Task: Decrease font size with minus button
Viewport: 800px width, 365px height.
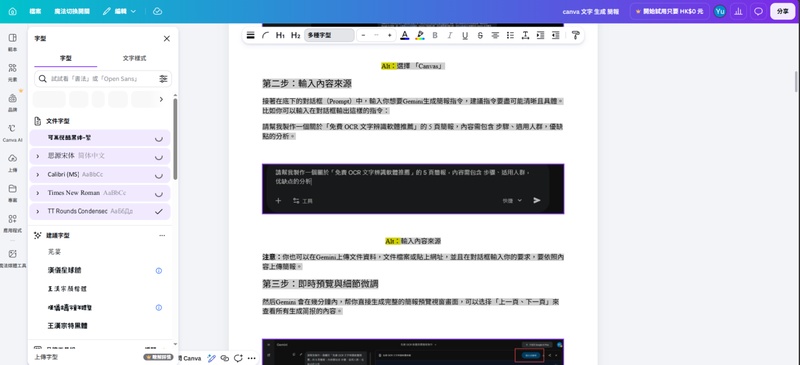Action: click(363, 35)
